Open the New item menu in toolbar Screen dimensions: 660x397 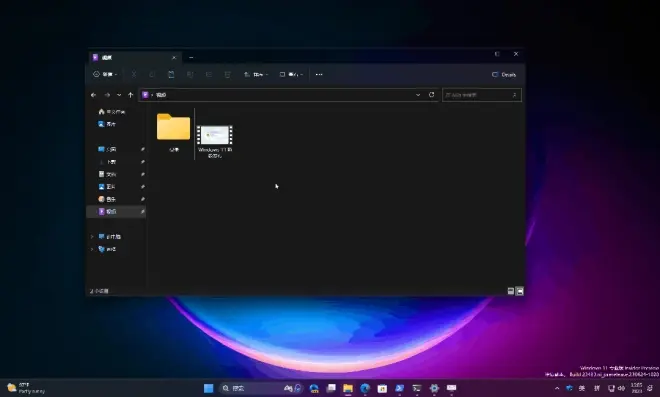pos(105,75)
